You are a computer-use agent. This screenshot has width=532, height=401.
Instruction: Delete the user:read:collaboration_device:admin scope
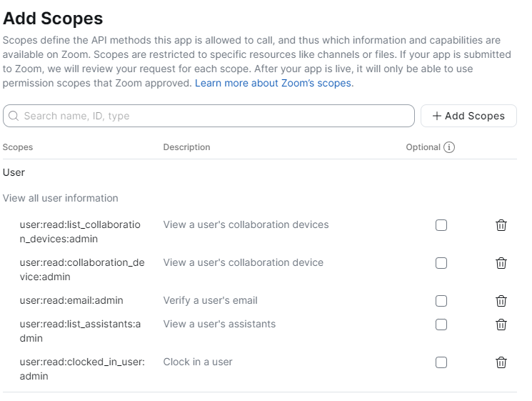(x=501, y=263)
